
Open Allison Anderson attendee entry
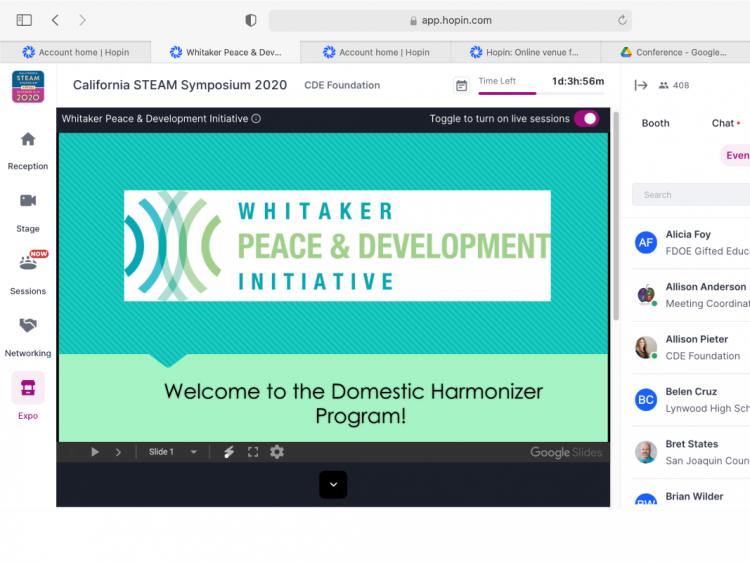[x=691, y=295]
